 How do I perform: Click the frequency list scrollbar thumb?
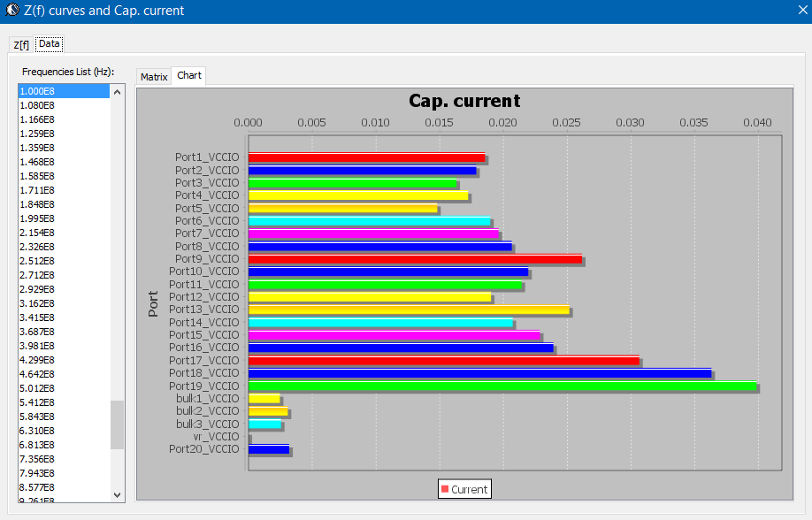coord(118,424)
